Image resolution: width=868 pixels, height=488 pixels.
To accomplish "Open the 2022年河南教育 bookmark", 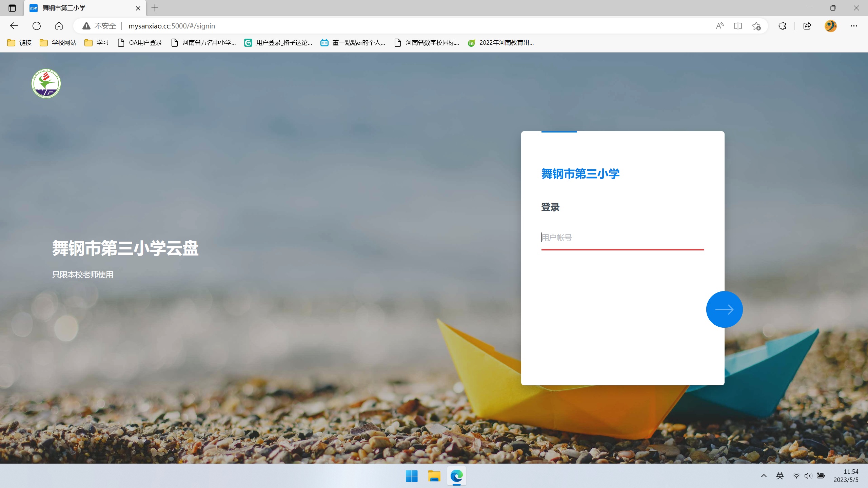I will [x=501, y=43].
